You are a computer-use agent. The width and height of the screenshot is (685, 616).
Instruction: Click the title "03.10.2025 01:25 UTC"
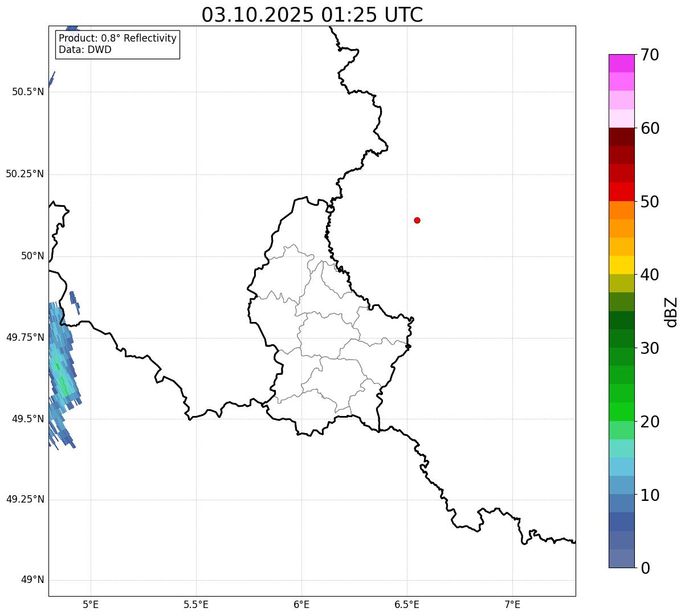[312, 15]
